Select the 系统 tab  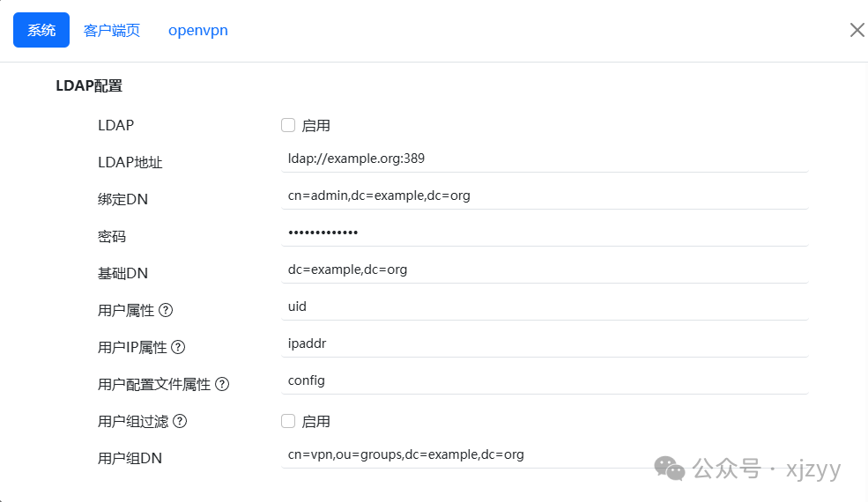click(x=41, y=30)
